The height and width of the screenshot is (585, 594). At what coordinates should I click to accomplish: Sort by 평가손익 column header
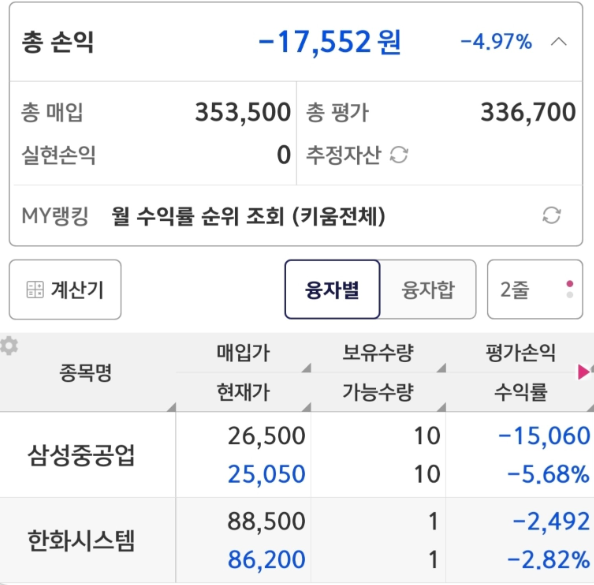pyautogui.click(x=520, y=353)
